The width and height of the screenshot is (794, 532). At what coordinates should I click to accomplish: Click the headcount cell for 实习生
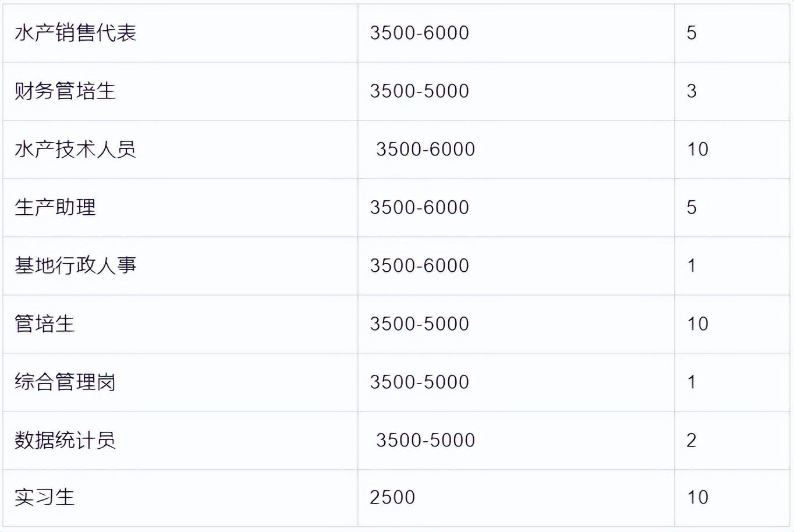[697, 498]
